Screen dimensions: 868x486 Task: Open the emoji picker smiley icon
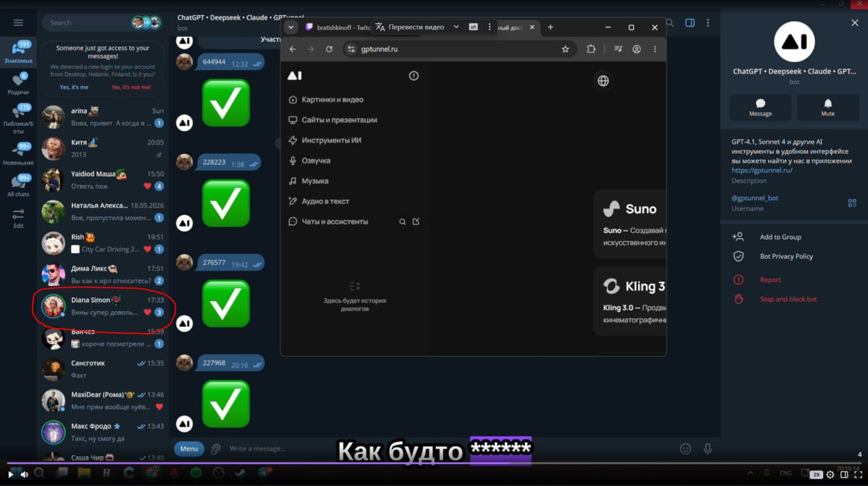(686, 449)
